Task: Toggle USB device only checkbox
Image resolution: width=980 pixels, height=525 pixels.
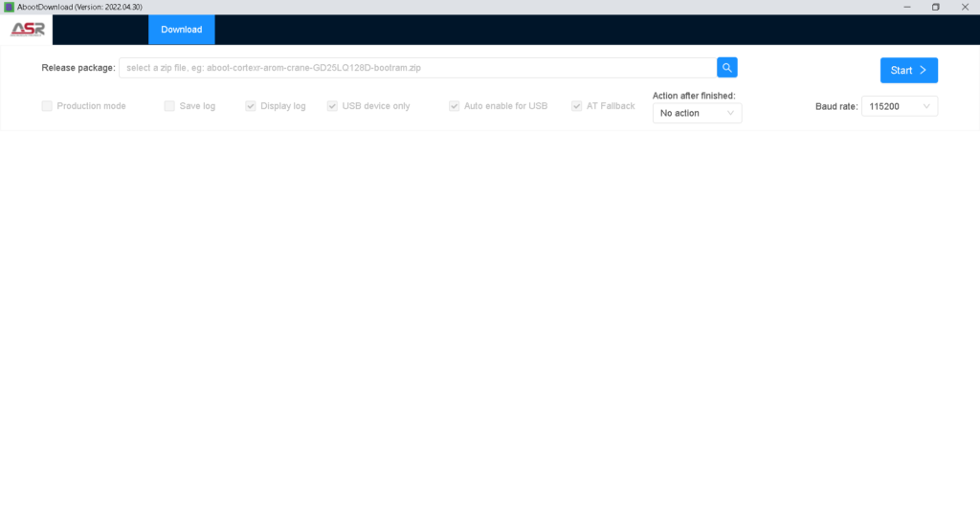Action: (x=333, y=106)
